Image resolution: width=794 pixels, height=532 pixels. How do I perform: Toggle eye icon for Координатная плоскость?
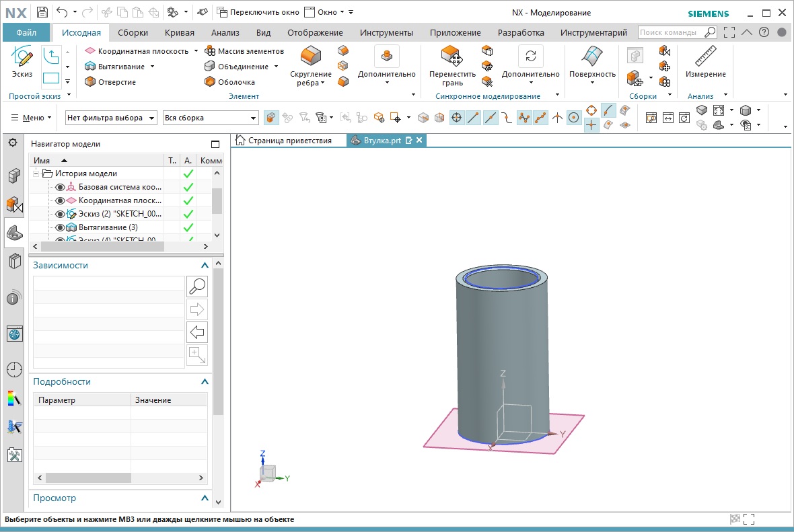click(60, 200)
